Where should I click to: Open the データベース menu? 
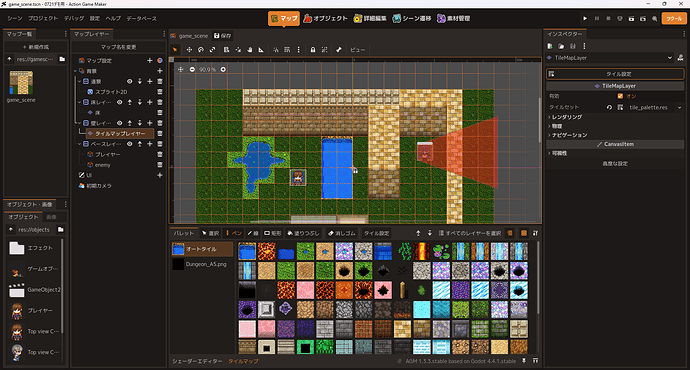142,18
